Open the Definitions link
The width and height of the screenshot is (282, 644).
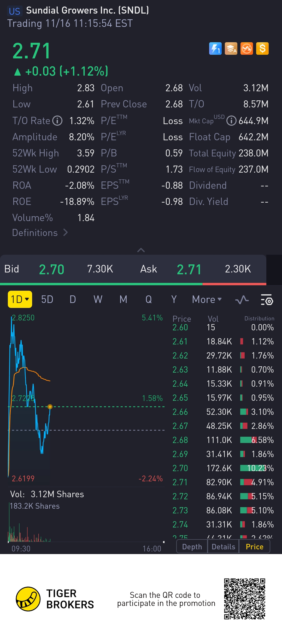(40, 233)
